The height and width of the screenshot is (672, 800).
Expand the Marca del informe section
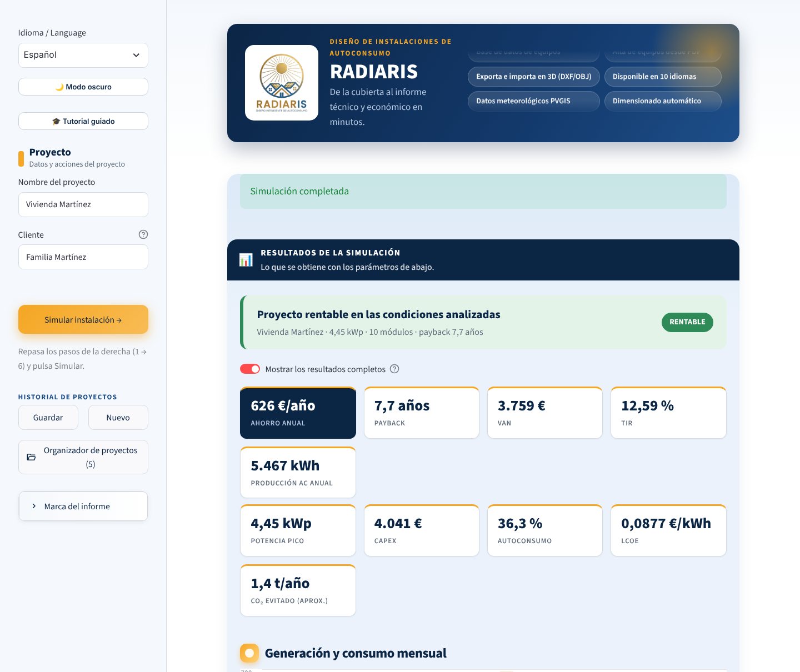83,506
